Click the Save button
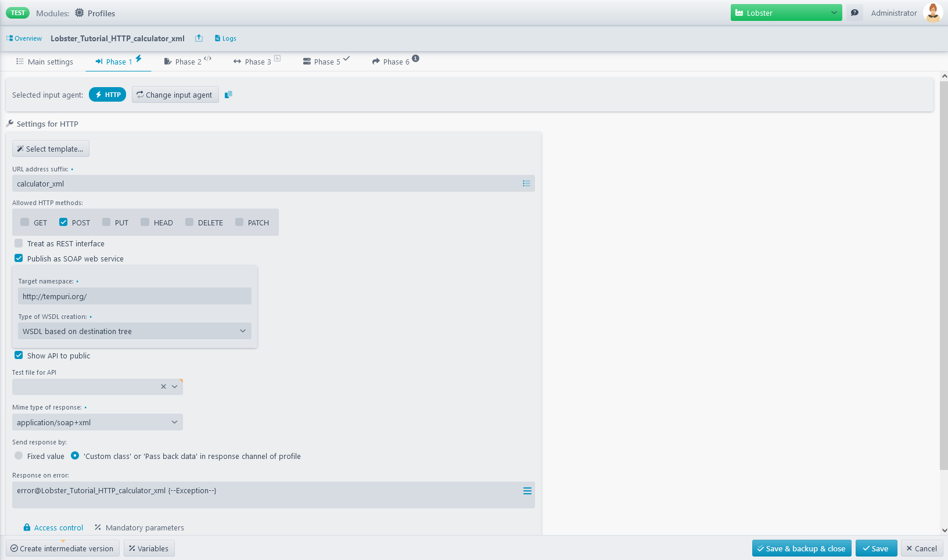Viewport: 948px width, 560px height. point(876,548)
